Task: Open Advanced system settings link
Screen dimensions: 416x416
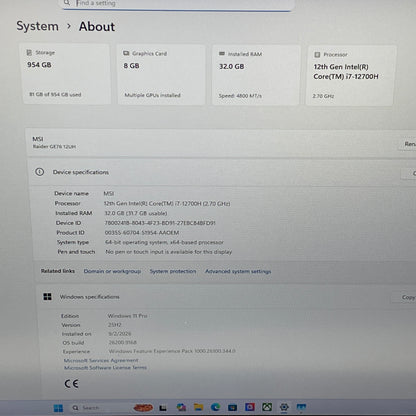Action: point(238,271)
